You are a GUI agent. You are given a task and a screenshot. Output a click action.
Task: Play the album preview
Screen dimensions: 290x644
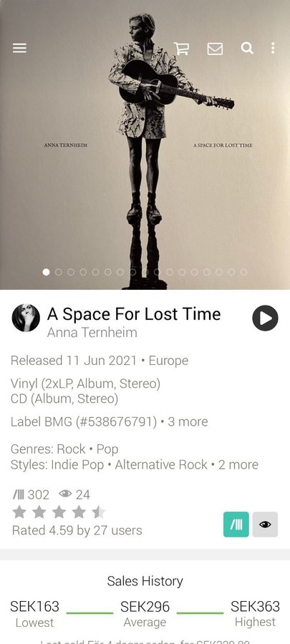click(x=265, y=318)
